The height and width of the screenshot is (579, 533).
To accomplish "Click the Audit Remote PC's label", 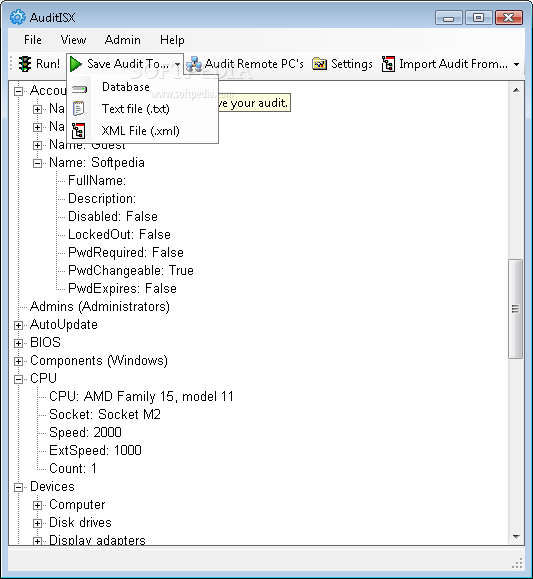I will click(x=254, y=64).
